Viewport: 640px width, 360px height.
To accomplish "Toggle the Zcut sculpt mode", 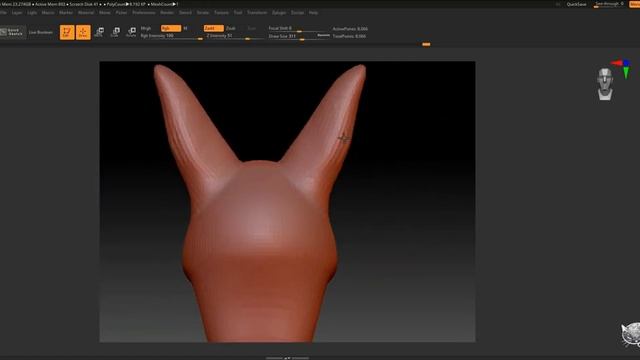I will coord(251,28).
